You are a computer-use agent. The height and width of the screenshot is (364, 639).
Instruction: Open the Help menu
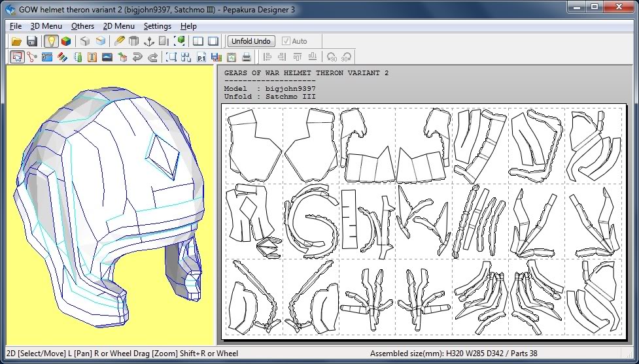[x=188, y=26]
